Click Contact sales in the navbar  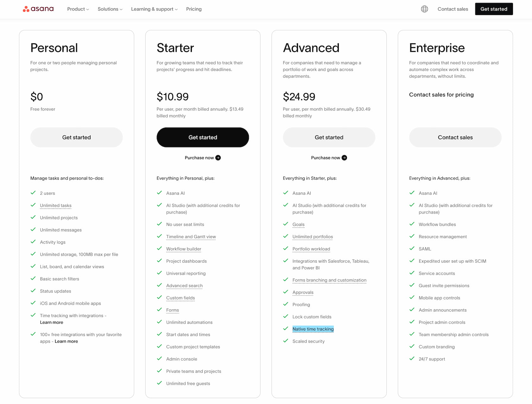point(453,9)
